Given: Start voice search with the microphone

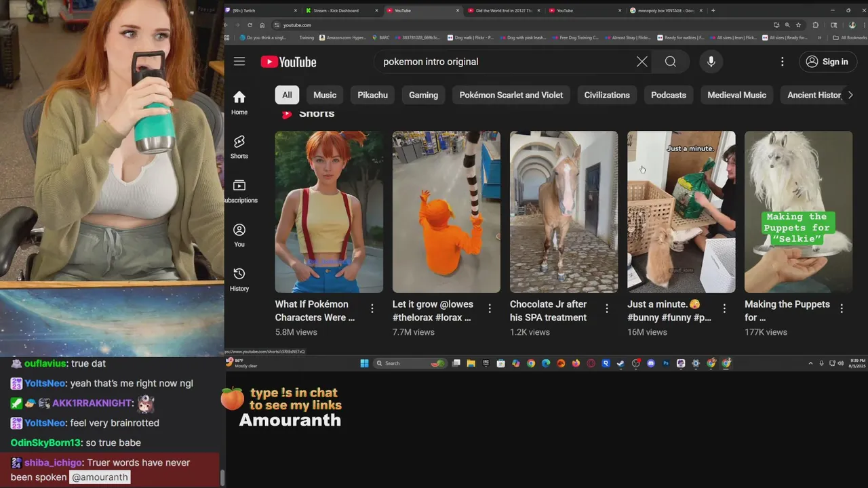Looking at the screenshot, I should coord(711,62).
